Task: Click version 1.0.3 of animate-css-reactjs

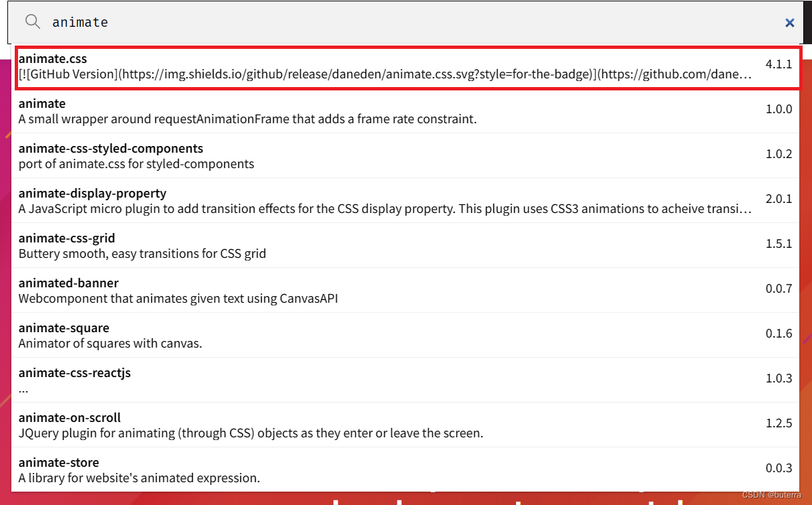Action: click(x=779, y=378)
